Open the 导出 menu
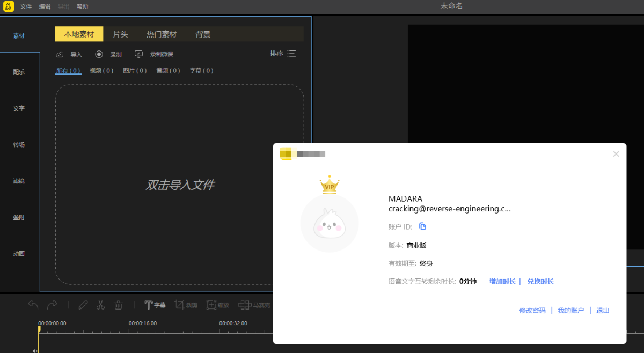 (63, 6)
